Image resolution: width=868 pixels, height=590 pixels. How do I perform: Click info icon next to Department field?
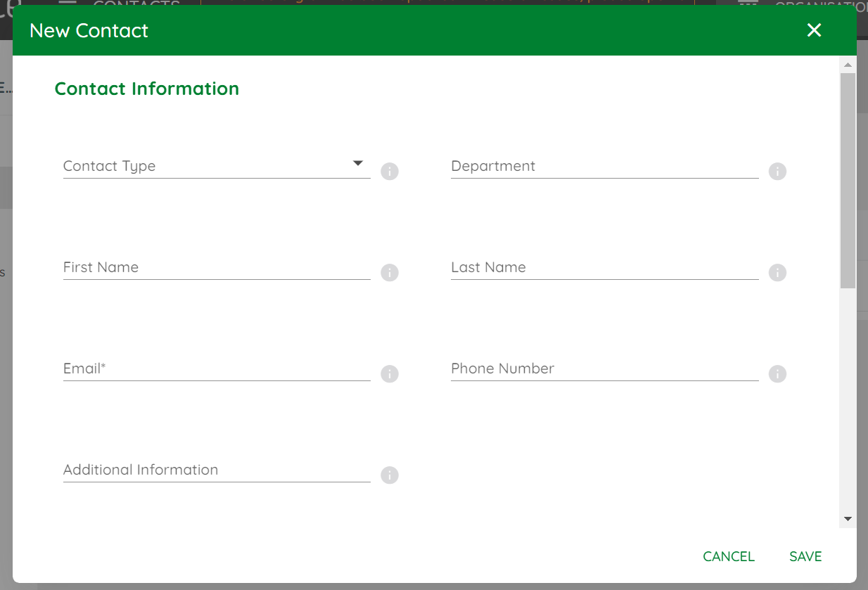777,172
